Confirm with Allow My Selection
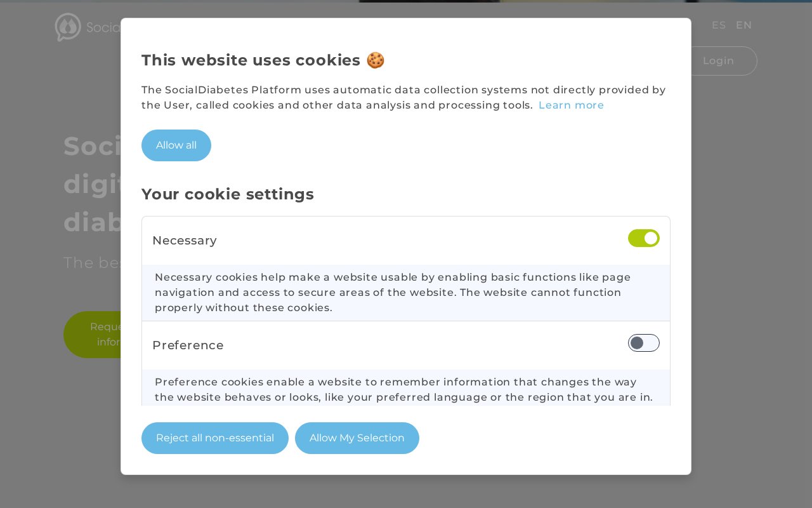The image size is (812, 508). [x=357, y=438]
